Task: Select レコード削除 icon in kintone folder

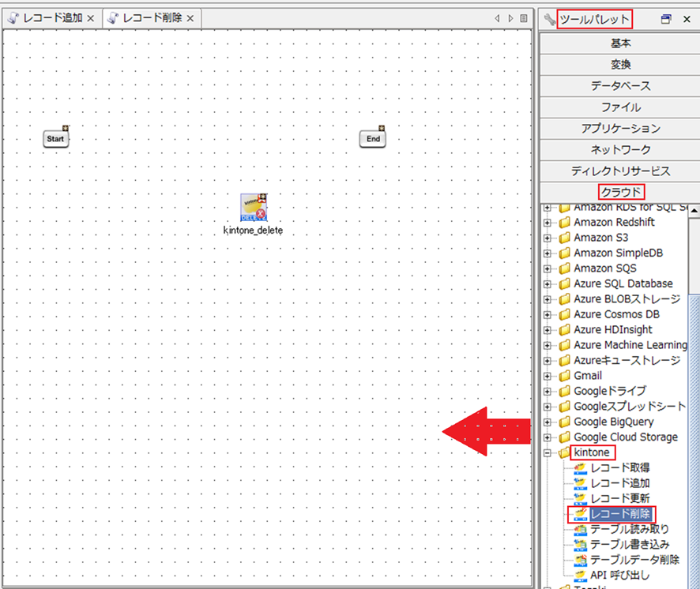Action: click(x=580, y=514)
